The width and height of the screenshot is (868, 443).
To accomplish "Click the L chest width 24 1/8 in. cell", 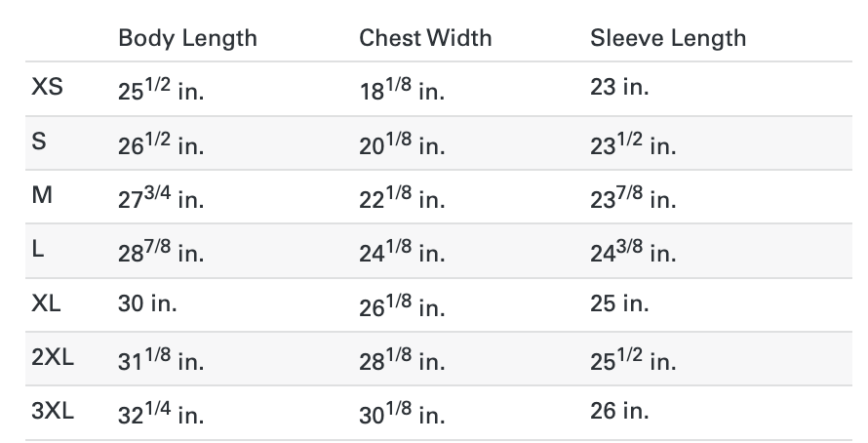I will (402, 253).
